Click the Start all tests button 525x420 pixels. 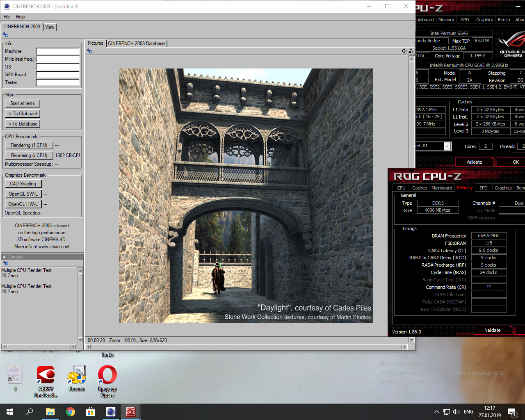[23, 103]
